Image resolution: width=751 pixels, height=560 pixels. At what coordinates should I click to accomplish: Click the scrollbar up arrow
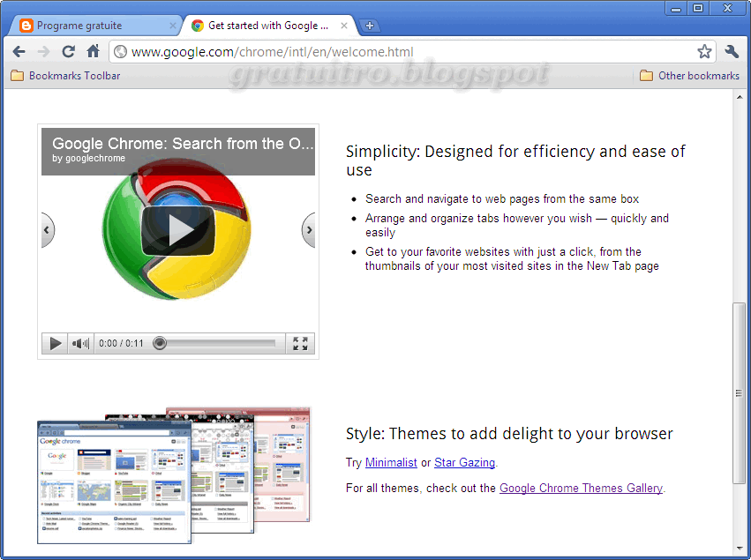[x=740, y=97]
